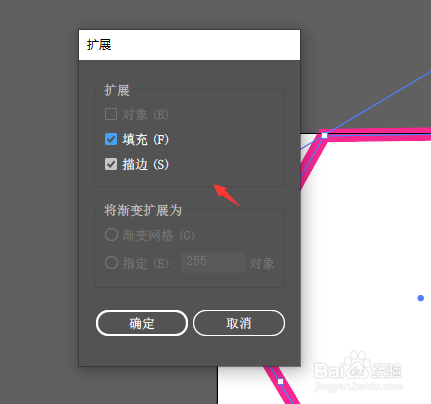Confirm with the 确定 button
The image size is (431, 404).
coord(142,323)
